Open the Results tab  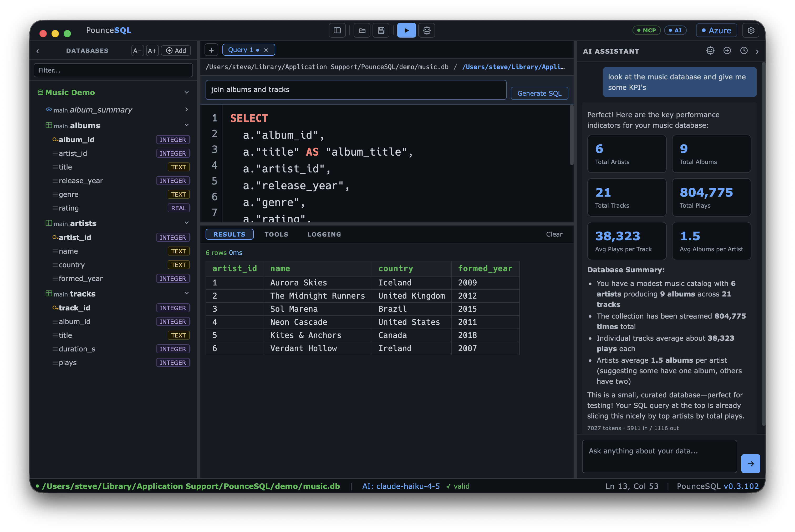tap(229, 234)
